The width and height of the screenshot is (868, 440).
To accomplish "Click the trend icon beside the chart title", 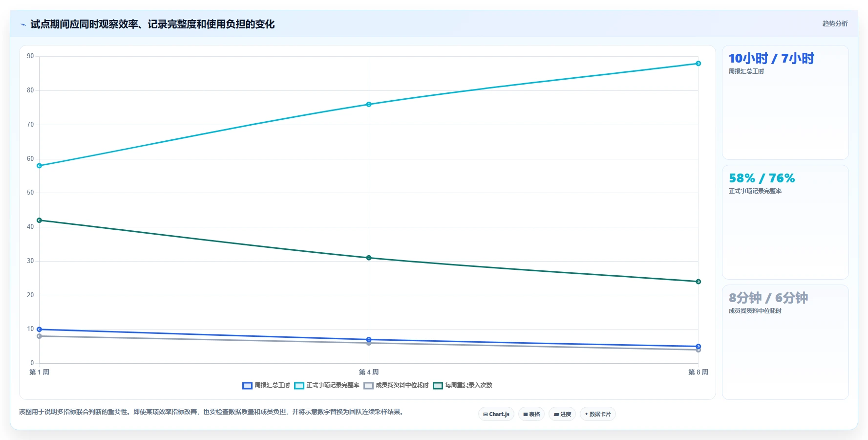I will [x=23, y=24].
